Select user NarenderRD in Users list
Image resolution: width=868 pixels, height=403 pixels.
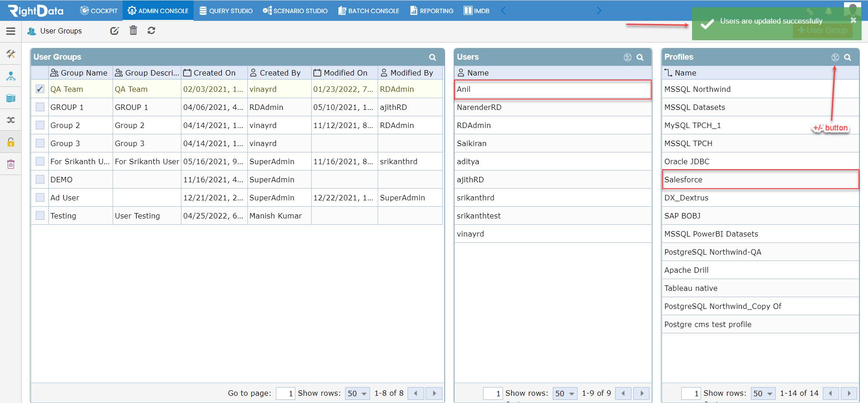pos(553,107)
